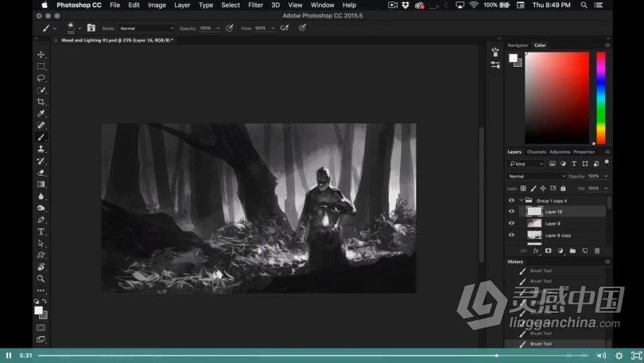
Task: Open the Brush Preset picker arrow
Action: point(80,28)
